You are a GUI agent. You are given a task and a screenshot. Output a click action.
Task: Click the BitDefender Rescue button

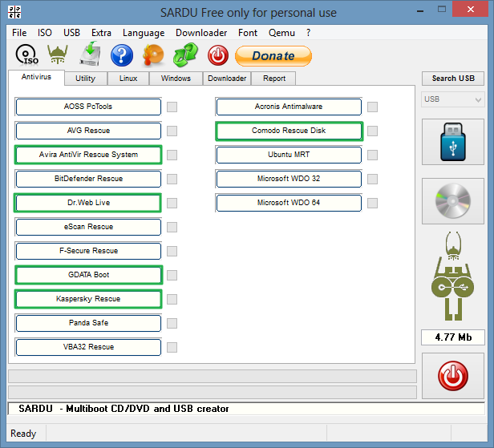pyautogui.click(x=88, y=179)
